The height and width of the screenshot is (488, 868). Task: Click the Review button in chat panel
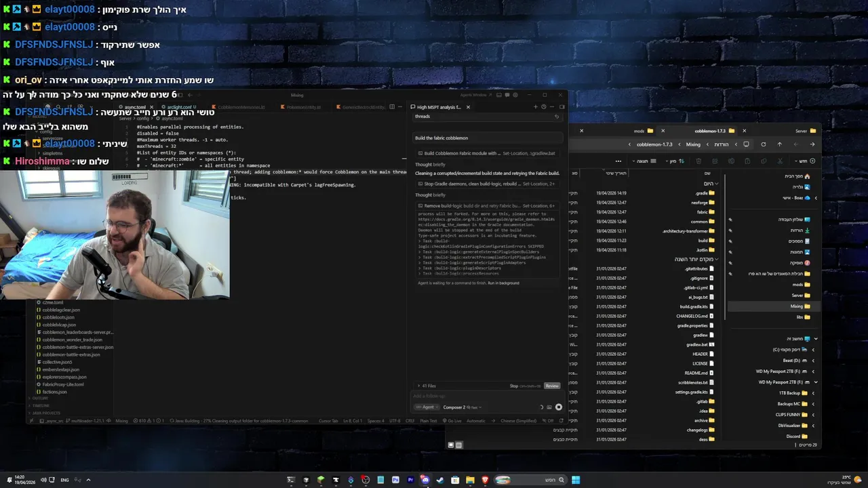[552, 386]
